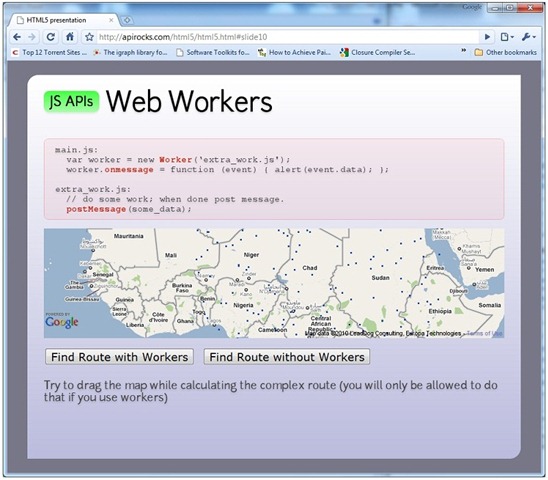This screenshot has height=480, width=548.
Task: Open the Software Toolkits bookmark
Action: 213,52
